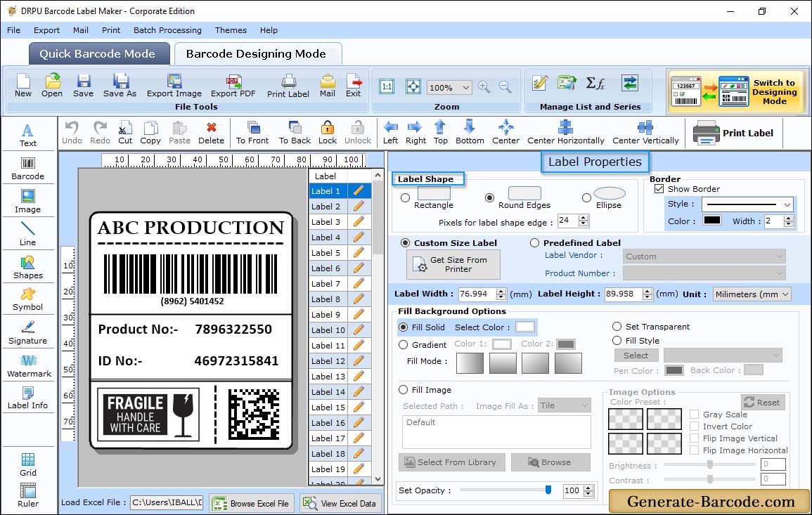
Task: Open Mail in File Tools
Action: point(328,86)
